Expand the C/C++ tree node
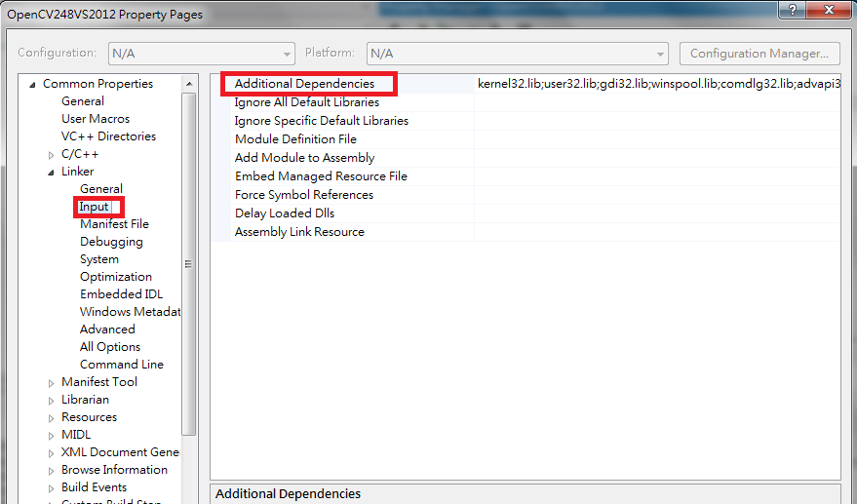 point(52,155)
